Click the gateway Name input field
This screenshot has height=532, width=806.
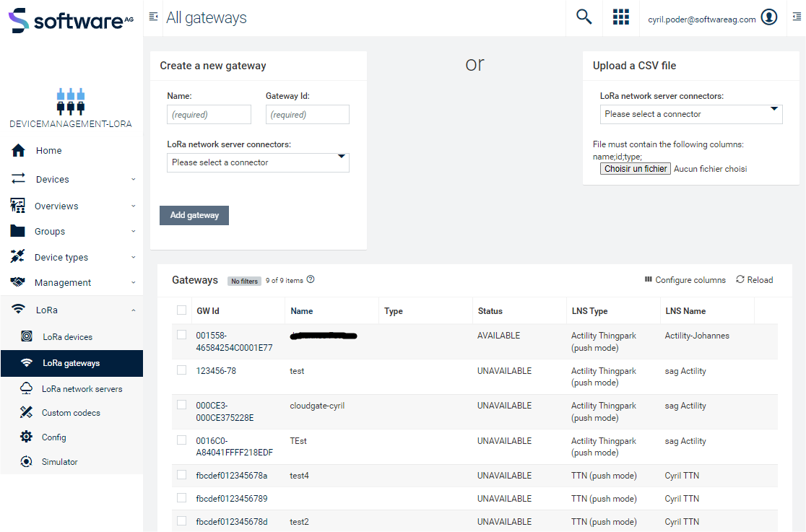click(x=209, y=114)
